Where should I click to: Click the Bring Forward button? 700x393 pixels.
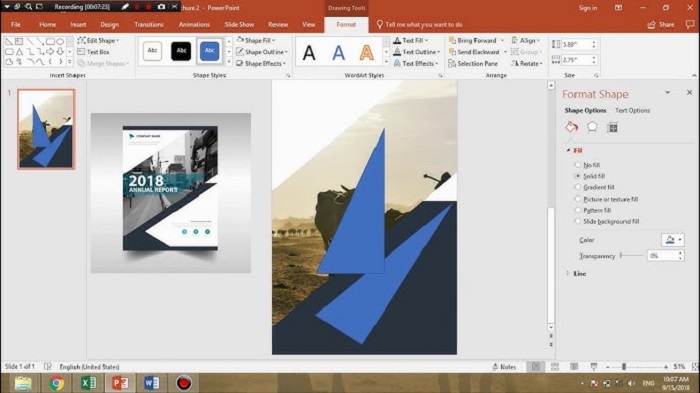coord(473,40)
